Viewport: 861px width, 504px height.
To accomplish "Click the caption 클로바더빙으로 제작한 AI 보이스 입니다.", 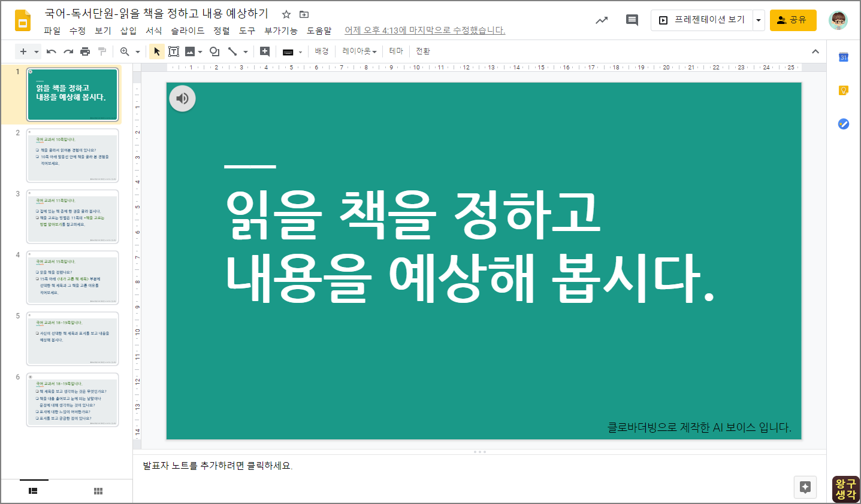I will [x=699, y=427].
